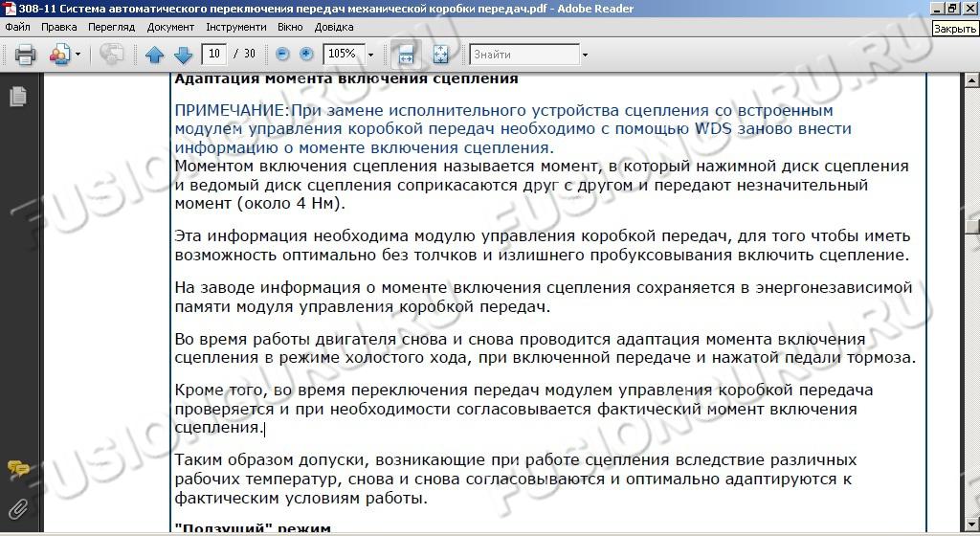Screen dimensions: 980x536
Task: Edit the current page number field
Action: click(x=213, y=54)
